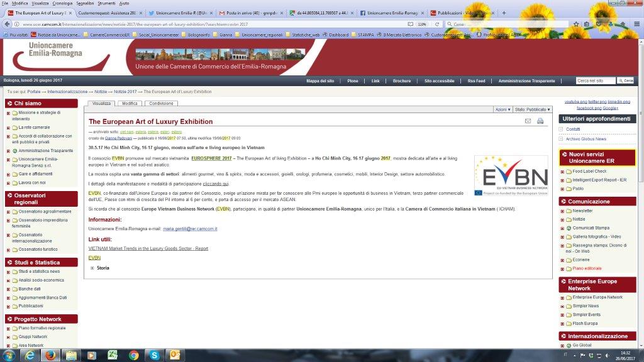The height and width of the screenshot is (362, 644).
Task: Open the Cronologia menu in the menu bar
Action: 62,3
